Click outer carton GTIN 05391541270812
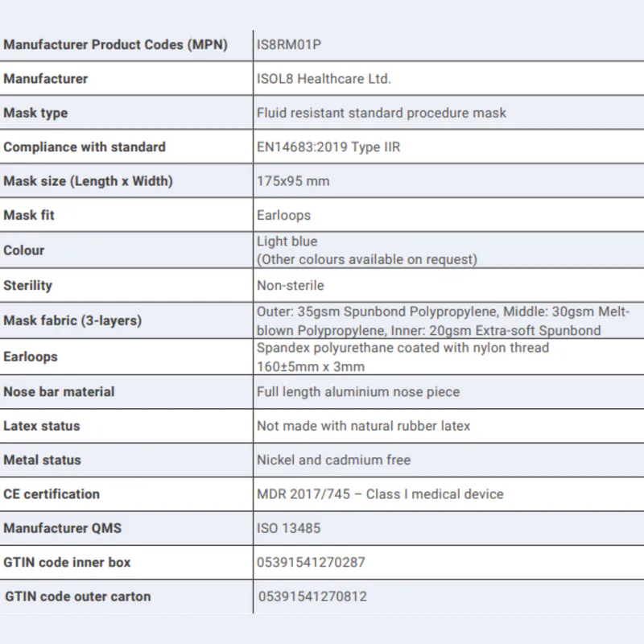 [x=313, y=597]
